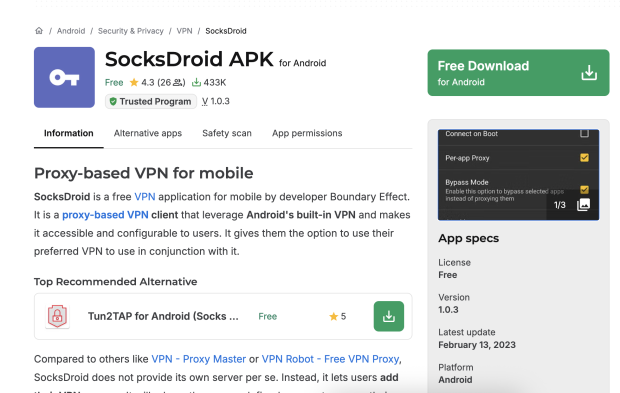Open the VPN - Proxy Master link
This screenshot has height=393, width=620.
198,359
